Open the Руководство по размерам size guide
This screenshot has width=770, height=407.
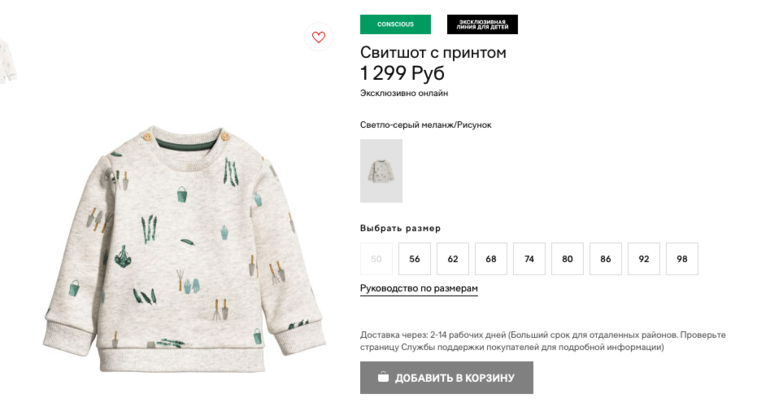point(418,289)
